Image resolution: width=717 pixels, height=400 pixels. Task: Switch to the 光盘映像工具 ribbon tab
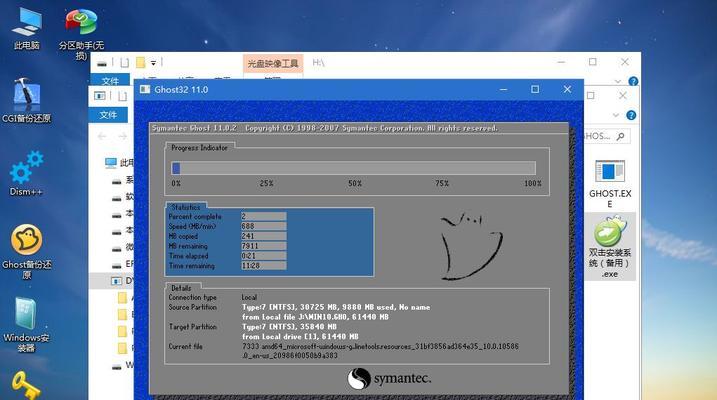pos(274,63)
